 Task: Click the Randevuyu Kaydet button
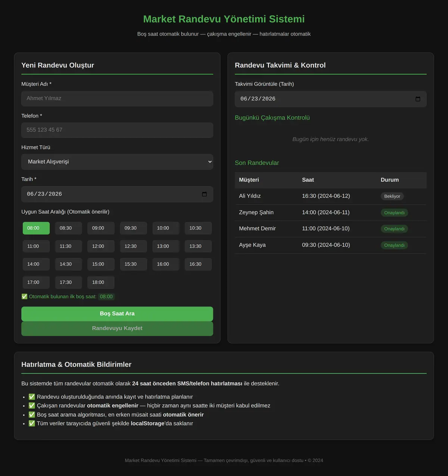pyautogui.click(x=117, y=329)
